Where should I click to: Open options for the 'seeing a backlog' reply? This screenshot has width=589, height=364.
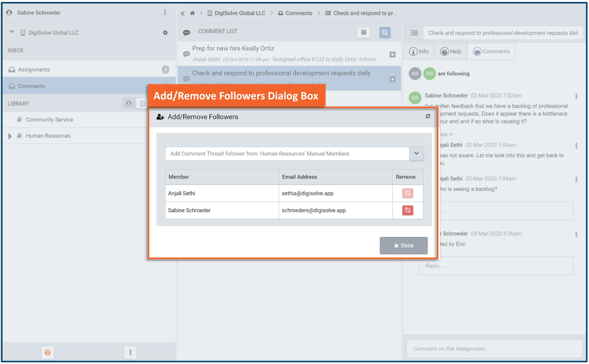point(576,179)
